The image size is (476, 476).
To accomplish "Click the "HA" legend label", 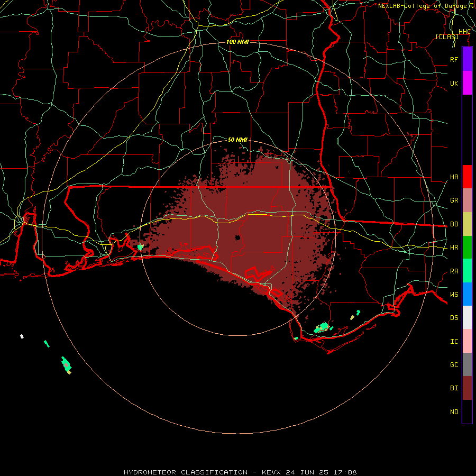I will [x=454, y=177].
